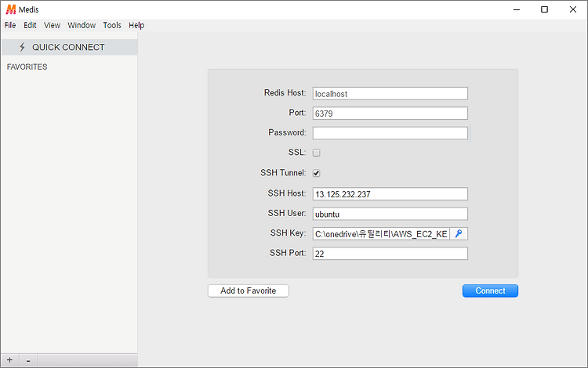The image size is (588, 368).
Task: Minimize the Medis window
Action: [517, 9]
